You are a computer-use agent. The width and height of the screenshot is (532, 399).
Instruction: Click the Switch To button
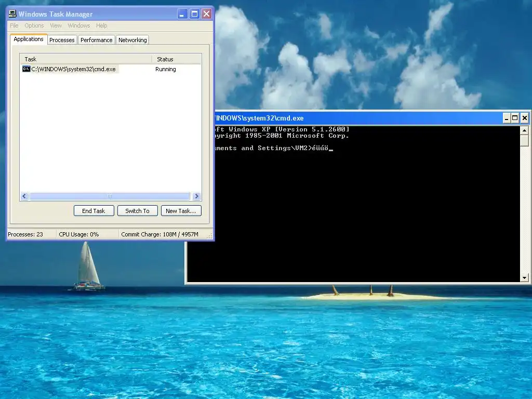coord(137,211)
